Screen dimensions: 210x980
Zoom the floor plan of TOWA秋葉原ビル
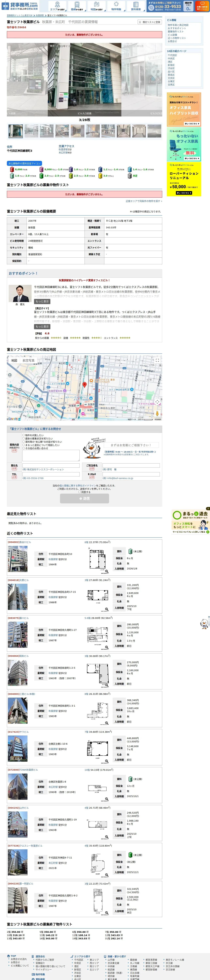tap(107, 799)
